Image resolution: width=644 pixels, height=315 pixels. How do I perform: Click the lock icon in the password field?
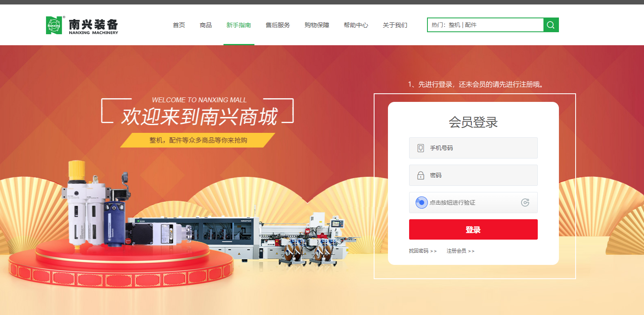point(421,175)
